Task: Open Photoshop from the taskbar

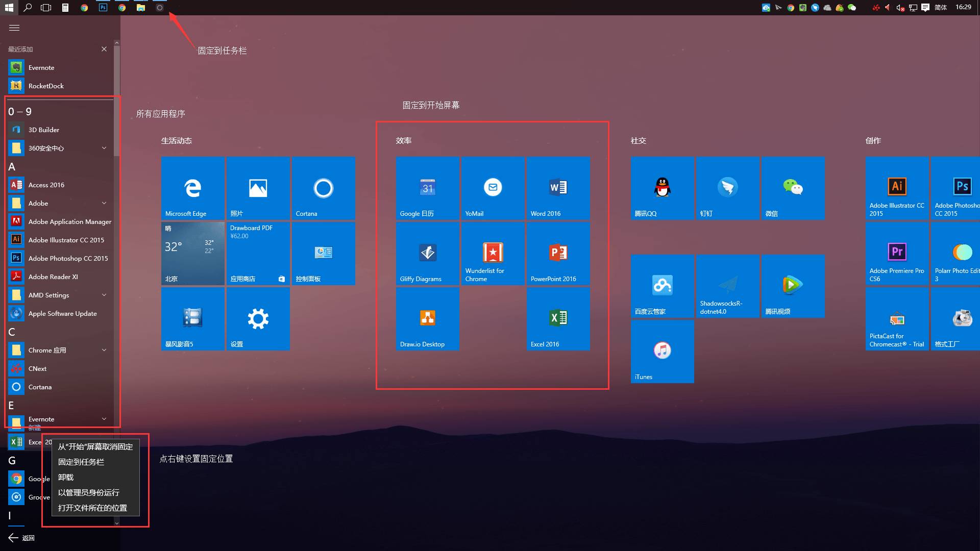Action: pos(103,8)
